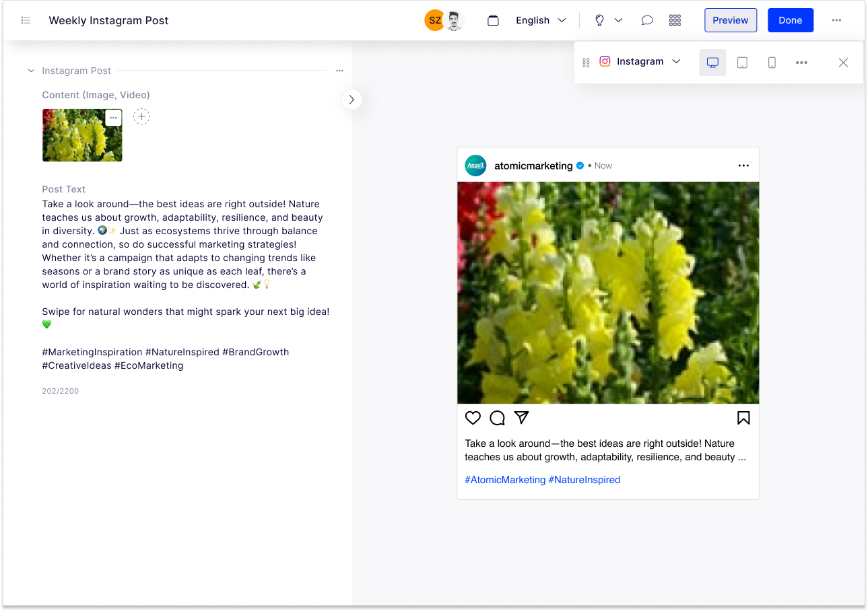Expand the chevron next to the lightbulb

(618, 20)
